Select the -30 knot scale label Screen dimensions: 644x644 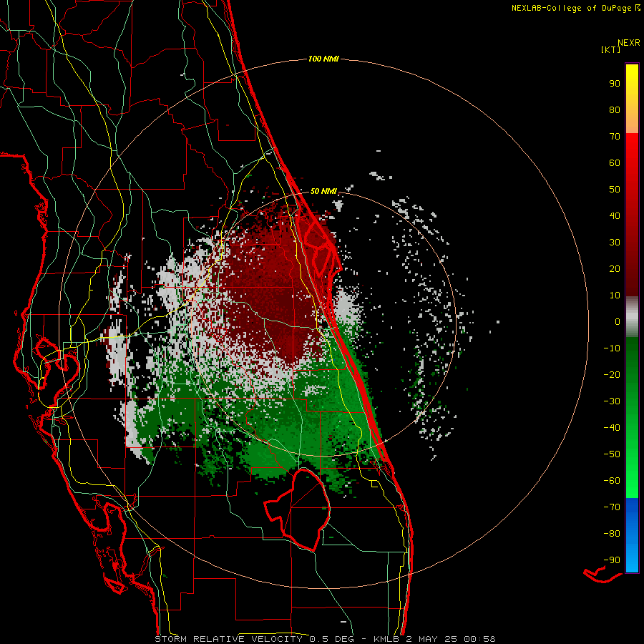tap(612, 401)
